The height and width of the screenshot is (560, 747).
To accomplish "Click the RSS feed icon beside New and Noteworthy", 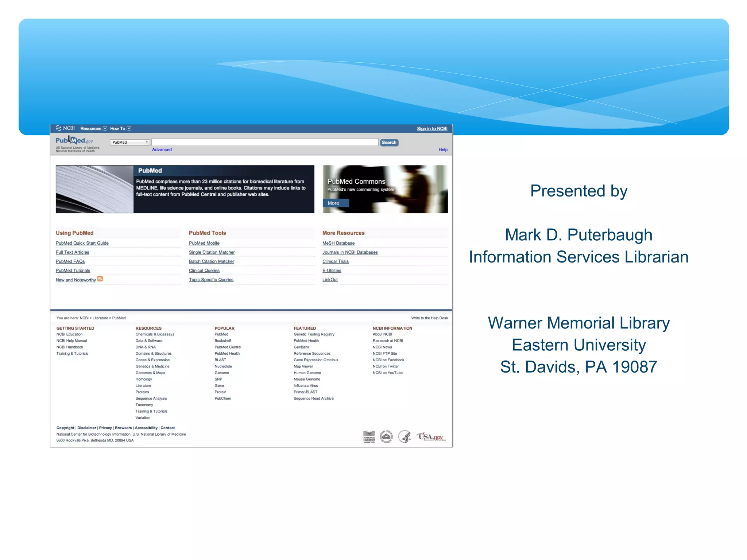I will [100, 279].
